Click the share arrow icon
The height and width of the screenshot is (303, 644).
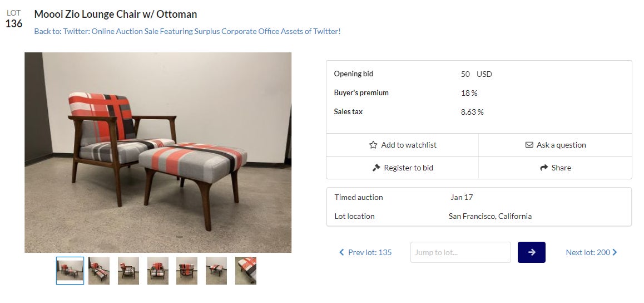(x=544, y=168)
